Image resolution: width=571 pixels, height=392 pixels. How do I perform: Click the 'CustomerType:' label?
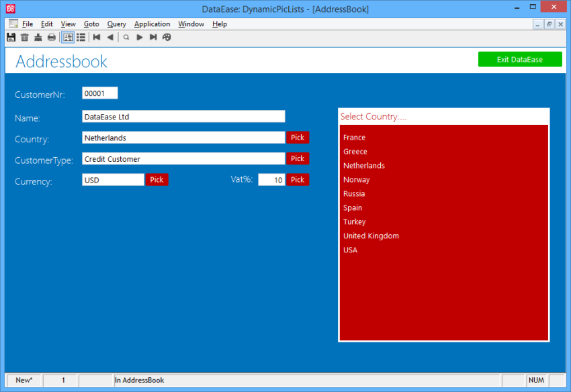click(44, 160)
